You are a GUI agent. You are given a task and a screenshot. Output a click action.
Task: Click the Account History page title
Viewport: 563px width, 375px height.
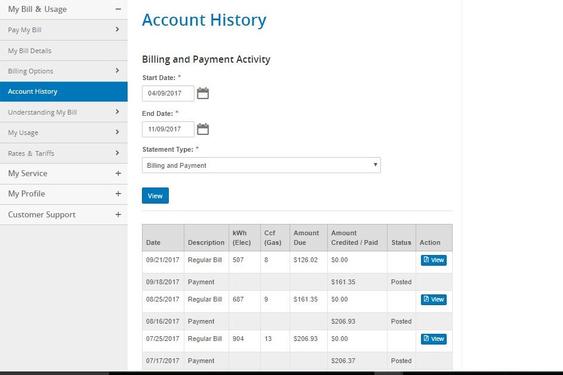pos(204,20)
